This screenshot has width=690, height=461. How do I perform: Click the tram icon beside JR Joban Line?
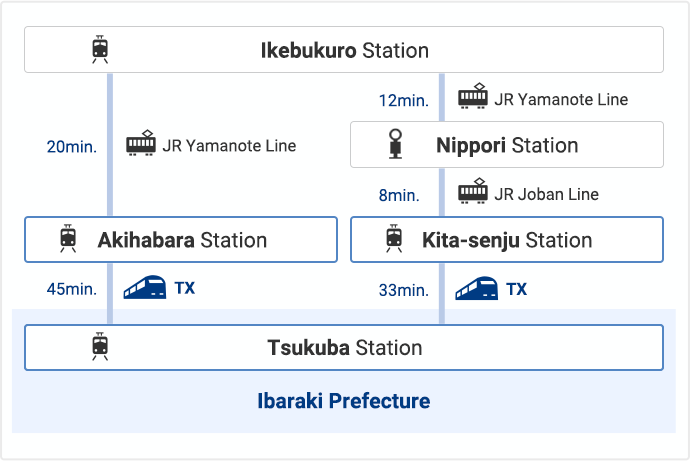pos(473,191)
